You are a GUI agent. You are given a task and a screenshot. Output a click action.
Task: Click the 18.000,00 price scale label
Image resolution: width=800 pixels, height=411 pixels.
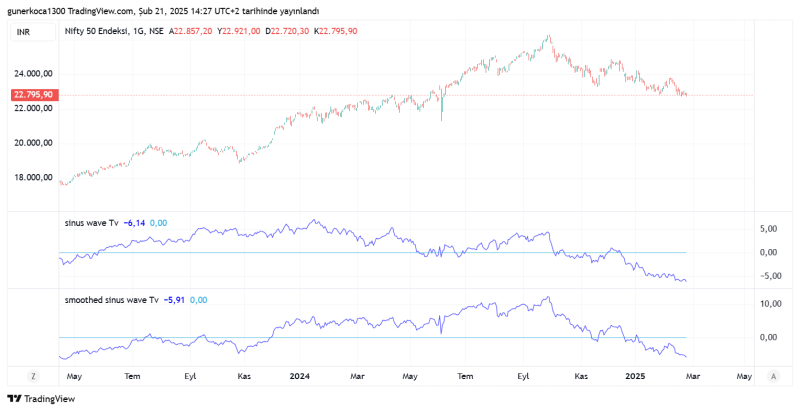[33, 178]
